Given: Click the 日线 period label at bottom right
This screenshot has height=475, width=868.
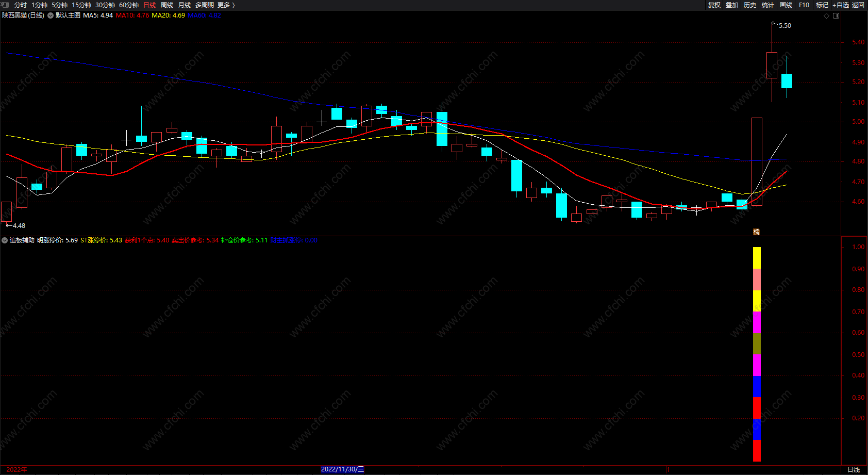Looking at the screenshot, I should click(854, 469).
